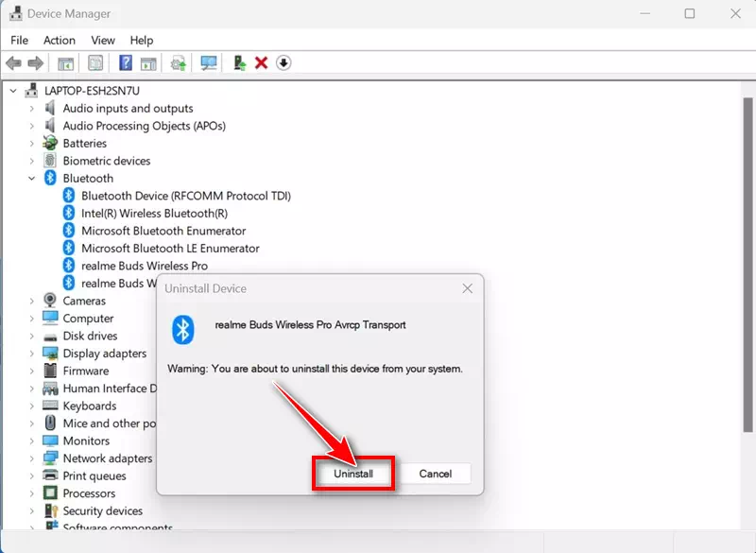Select the Disk drives category icon
The width and height of the screenshot is (756, 553).
(50, 337)
